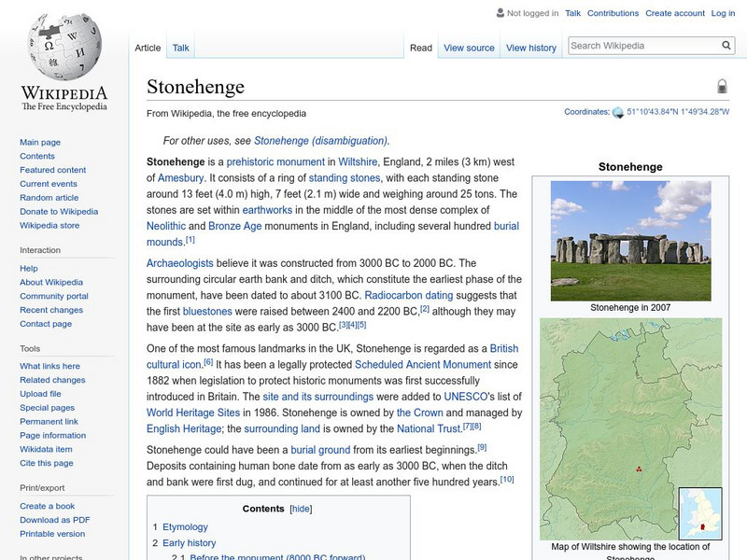Click the globe icon next to Coordinates
Image resolution: width=747 pixels, height=560 pixels.
pyautogui.click(x=617, y=109)
